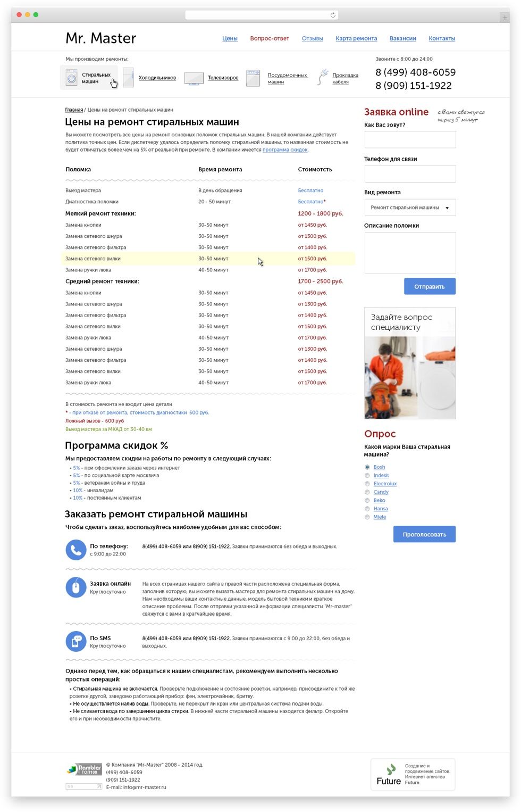
Task: Click the washing machine repair icon
Action: click(x=71, y=78)
